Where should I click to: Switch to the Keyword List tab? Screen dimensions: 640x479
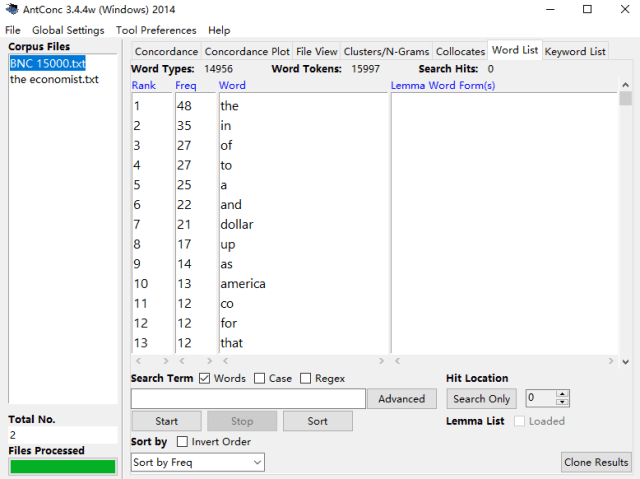point(575,51)
